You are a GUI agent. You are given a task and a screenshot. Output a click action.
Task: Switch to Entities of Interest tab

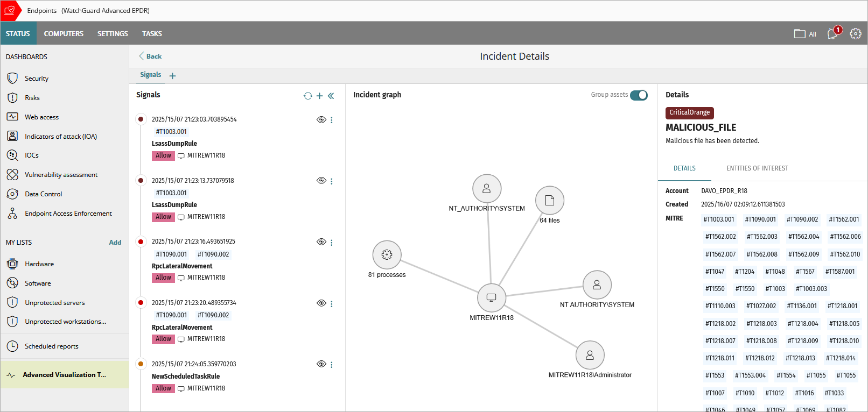(757, 168)
